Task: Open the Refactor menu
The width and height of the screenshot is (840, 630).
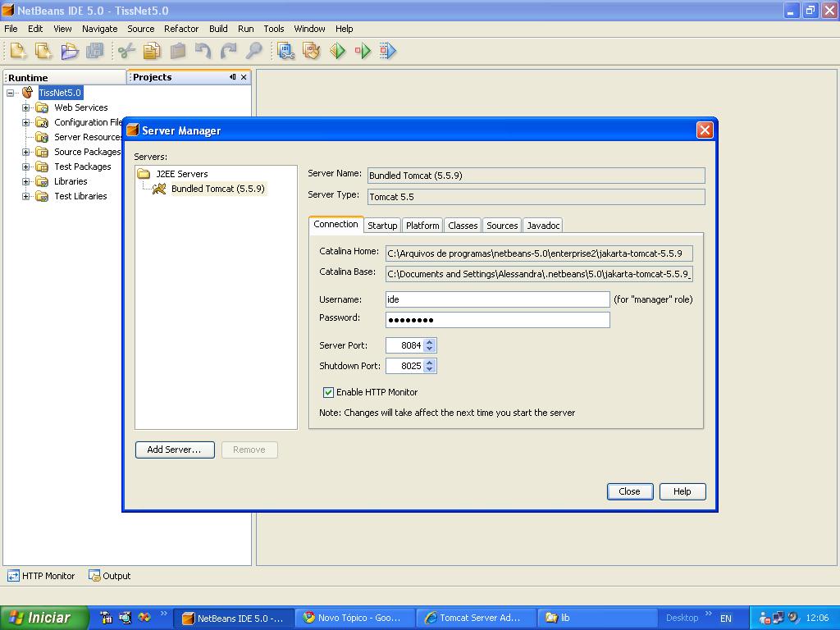Action: tap(181, 29)
